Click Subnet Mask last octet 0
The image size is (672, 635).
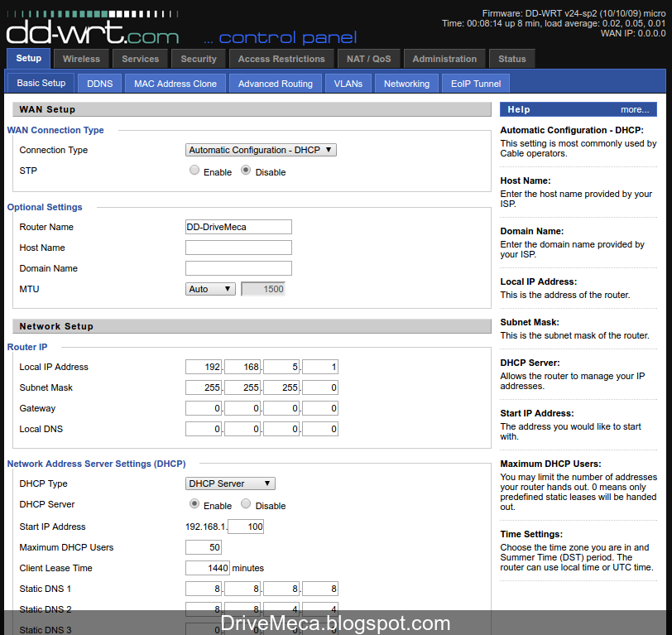tap(320, 387)
